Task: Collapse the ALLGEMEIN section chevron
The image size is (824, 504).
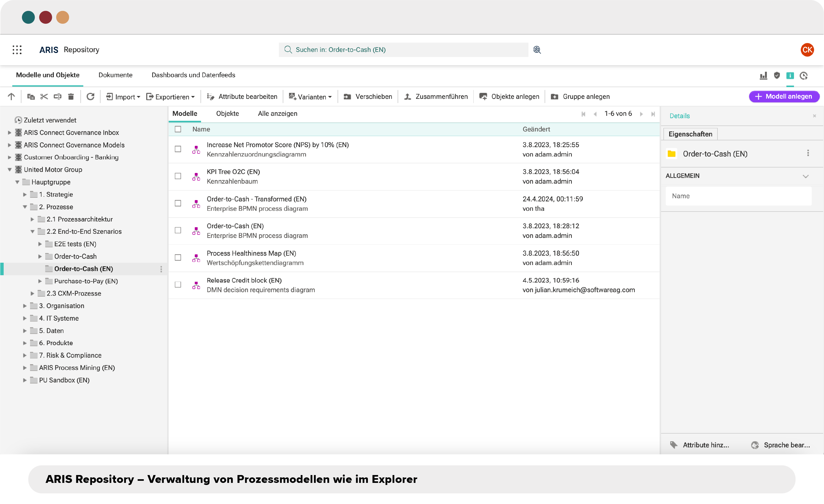Action: coord(805,176)
